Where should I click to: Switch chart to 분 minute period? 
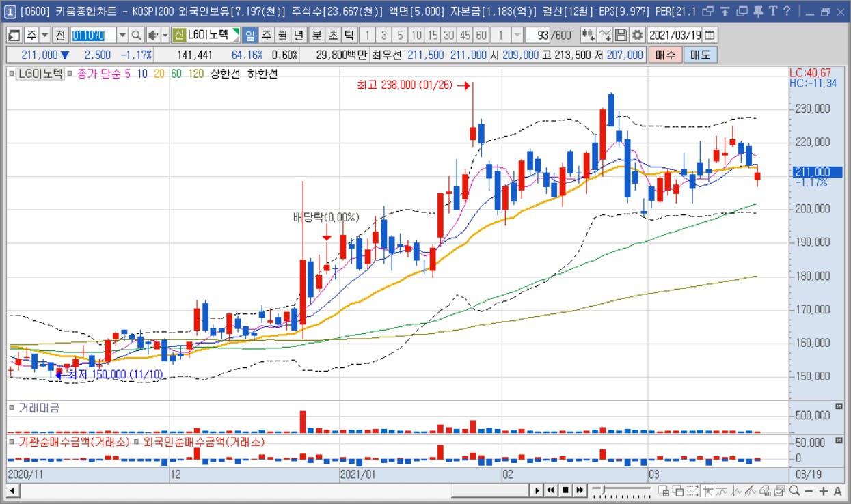317,35
